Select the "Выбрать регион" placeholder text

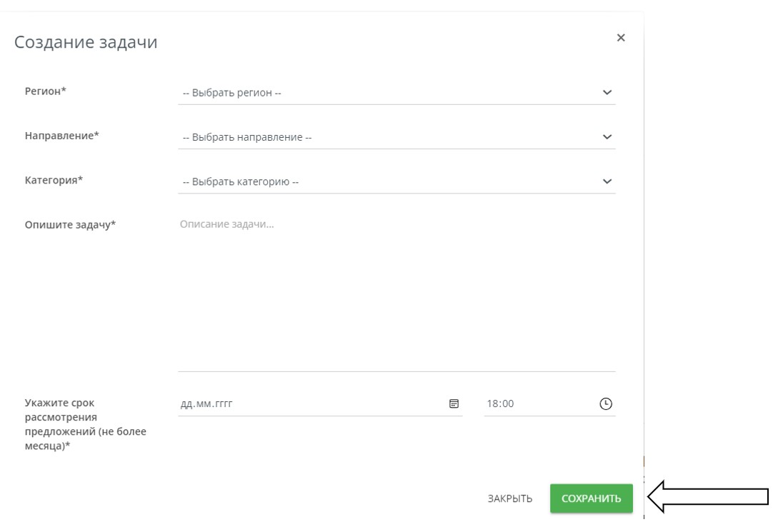click(232, 93)
